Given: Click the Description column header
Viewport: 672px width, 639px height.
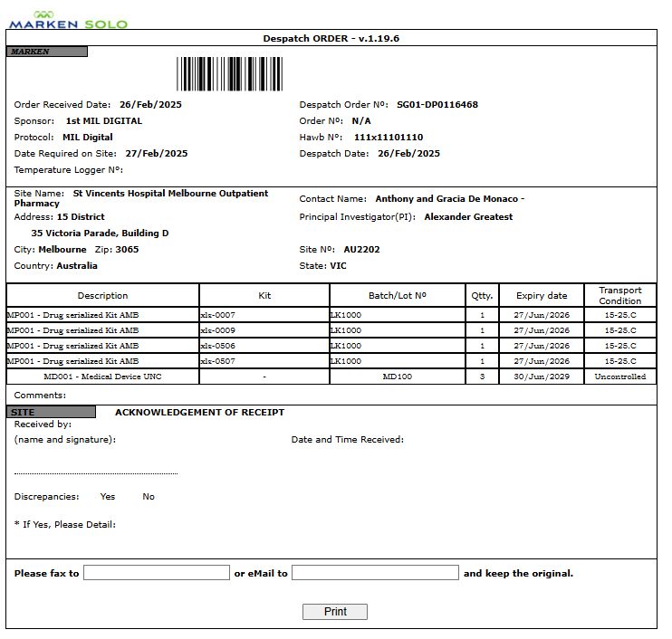Looking at the screenshot, I should tap(103, 296).
